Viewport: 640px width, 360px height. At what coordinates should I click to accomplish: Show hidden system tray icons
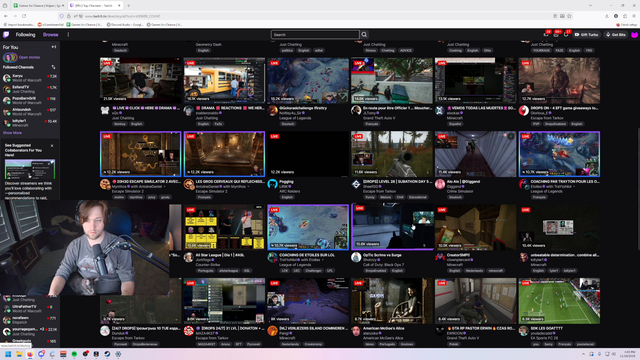click(x=583, y=354)
